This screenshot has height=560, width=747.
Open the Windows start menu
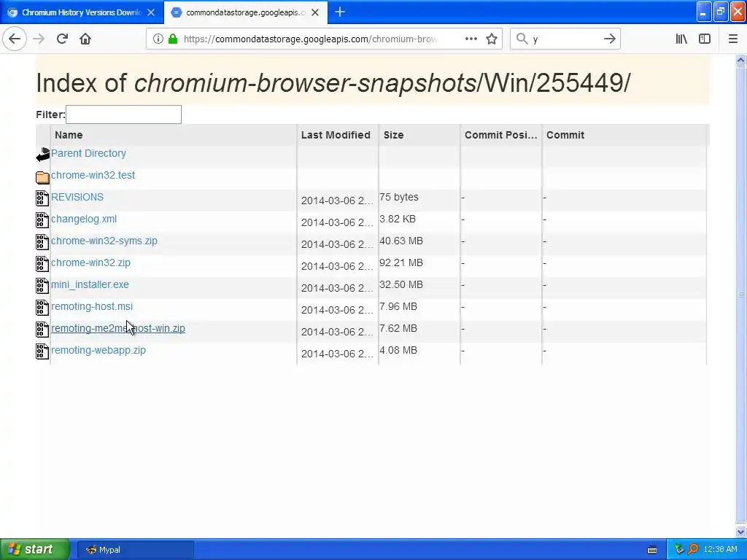[34, 549]
